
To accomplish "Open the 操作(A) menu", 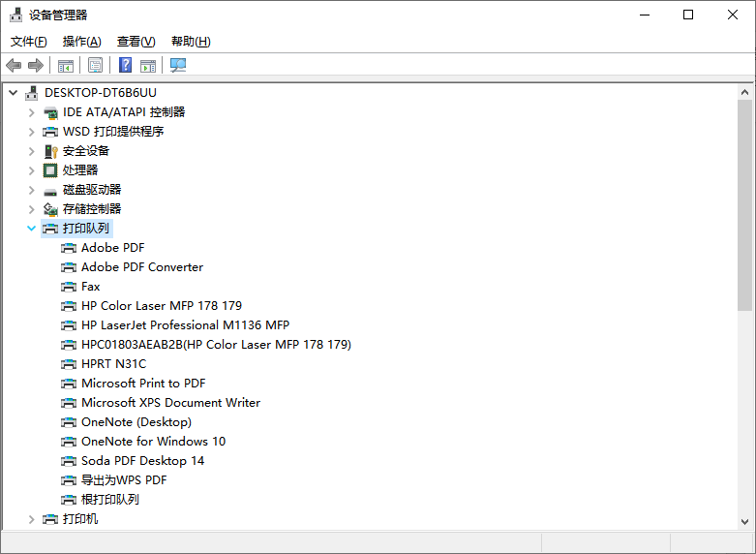I will [82, 42].
